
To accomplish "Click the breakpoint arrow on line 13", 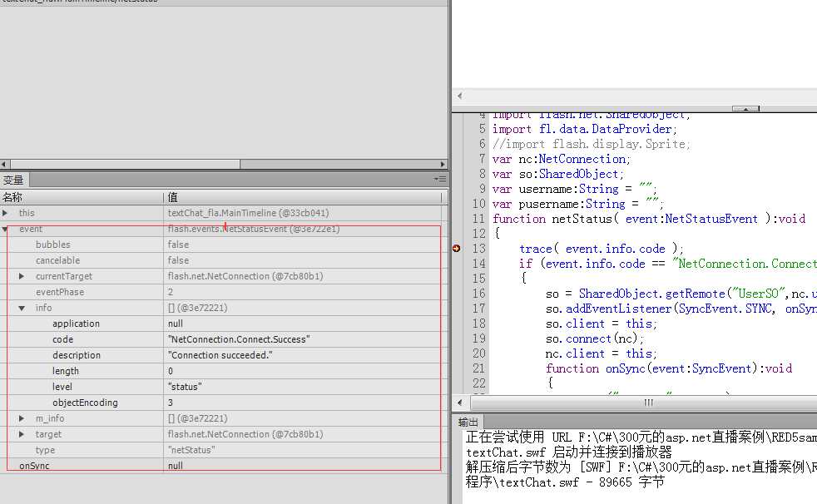I will click(457, 249).
